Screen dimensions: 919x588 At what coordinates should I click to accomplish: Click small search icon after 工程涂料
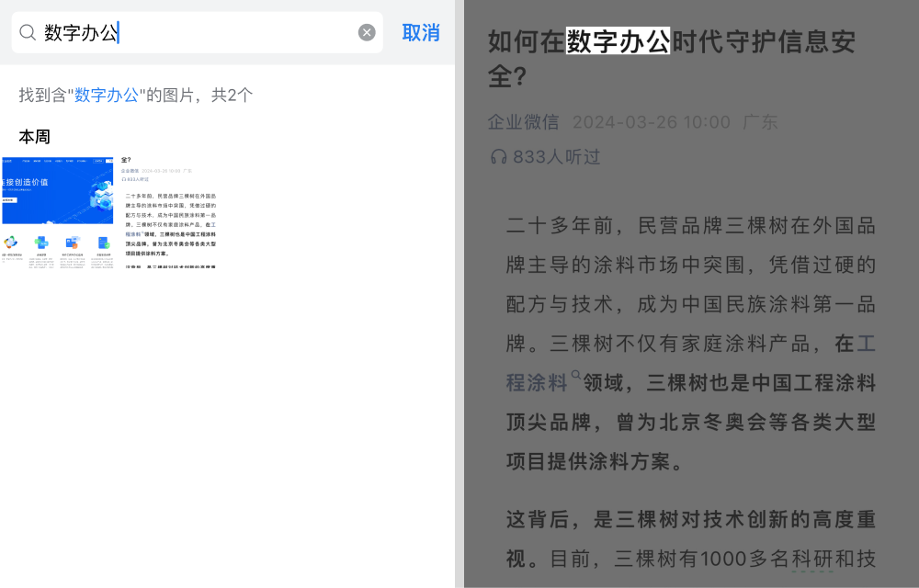point(576,375)
